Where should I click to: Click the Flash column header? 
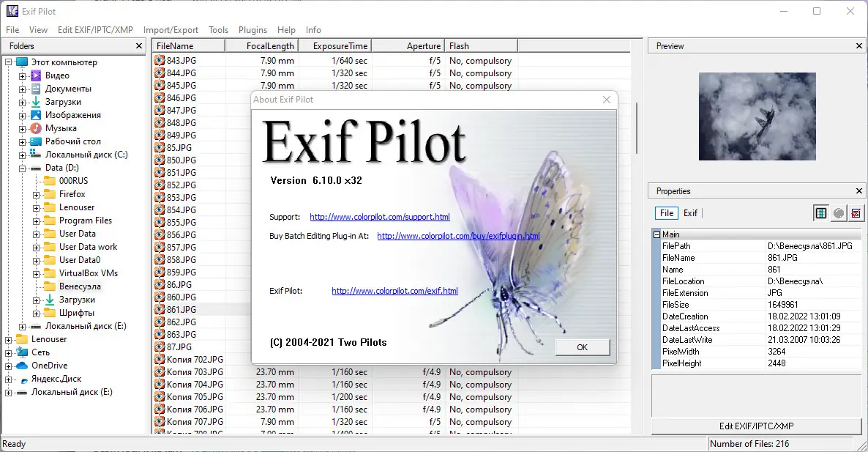point(481,46)
